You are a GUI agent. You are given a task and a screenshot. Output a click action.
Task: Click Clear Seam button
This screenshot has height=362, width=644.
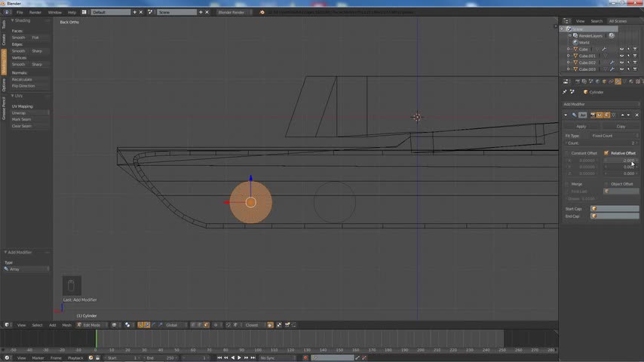[x=29, y=126]
